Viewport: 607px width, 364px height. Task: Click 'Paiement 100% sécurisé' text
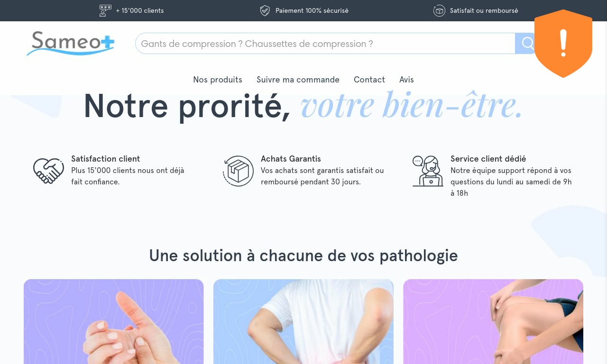[312, 10]
